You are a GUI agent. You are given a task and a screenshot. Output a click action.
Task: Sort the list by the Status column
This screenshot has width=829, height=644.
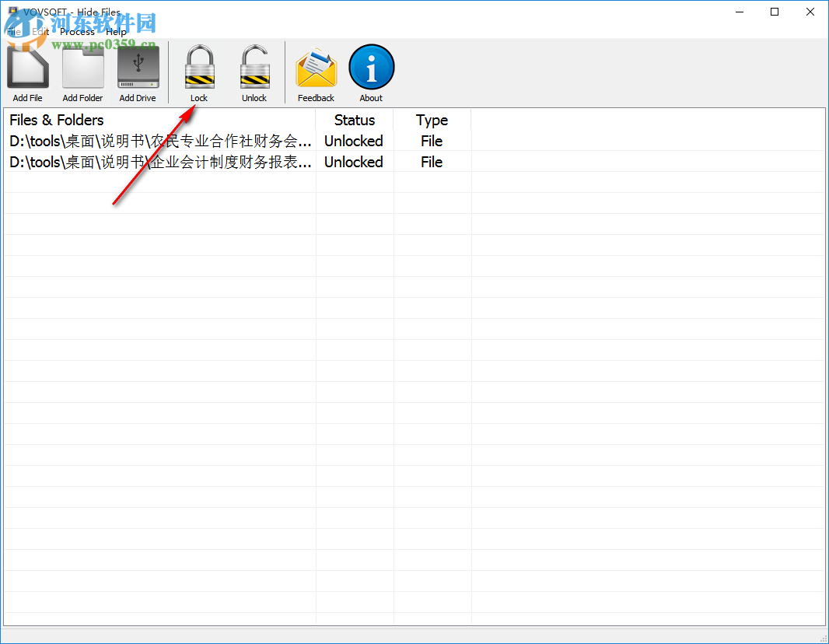[x=354, y=120]
